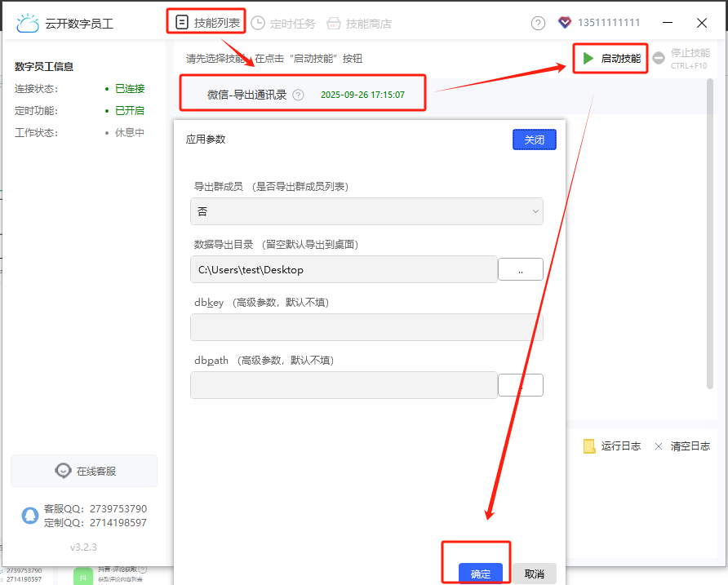Click the dbkey input field
This screenshot has width=728, height=585.
[366, 327]
